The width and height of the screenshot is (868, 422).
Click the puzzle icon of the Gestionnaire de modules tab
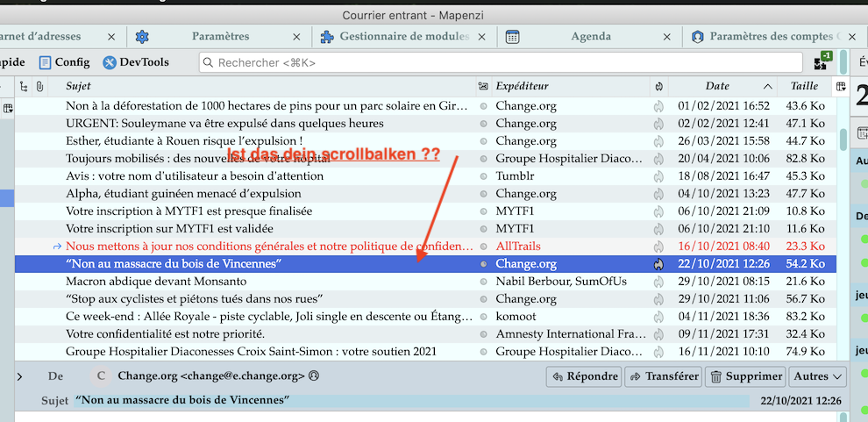coord(327,37)
